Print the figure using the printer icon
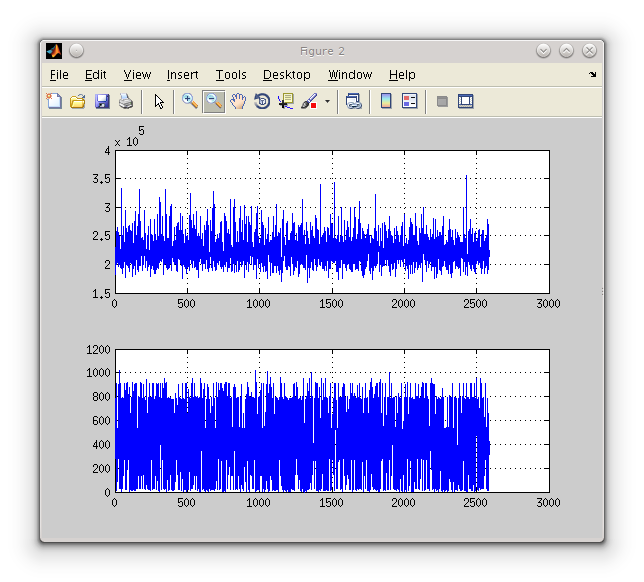Screen dimensions: 644x582 click(x=126, y=101)
